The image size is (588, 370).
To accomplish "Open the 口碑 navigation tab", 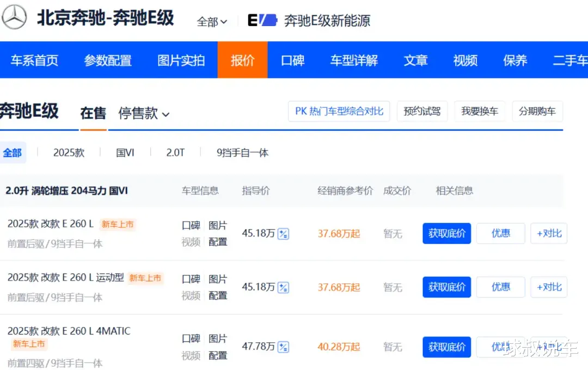I will pos(293,60).
